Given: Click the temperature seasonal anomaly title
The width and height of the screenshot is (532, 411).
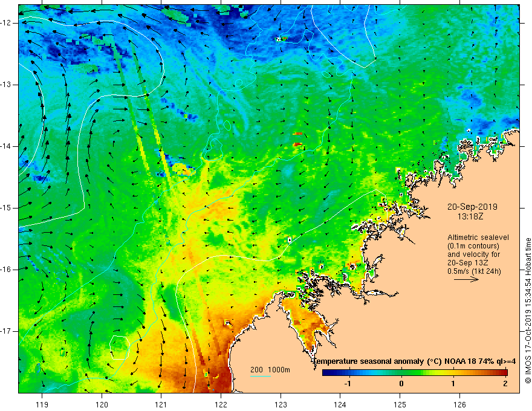Looking at the screenshot, I should tap(414, 361).
